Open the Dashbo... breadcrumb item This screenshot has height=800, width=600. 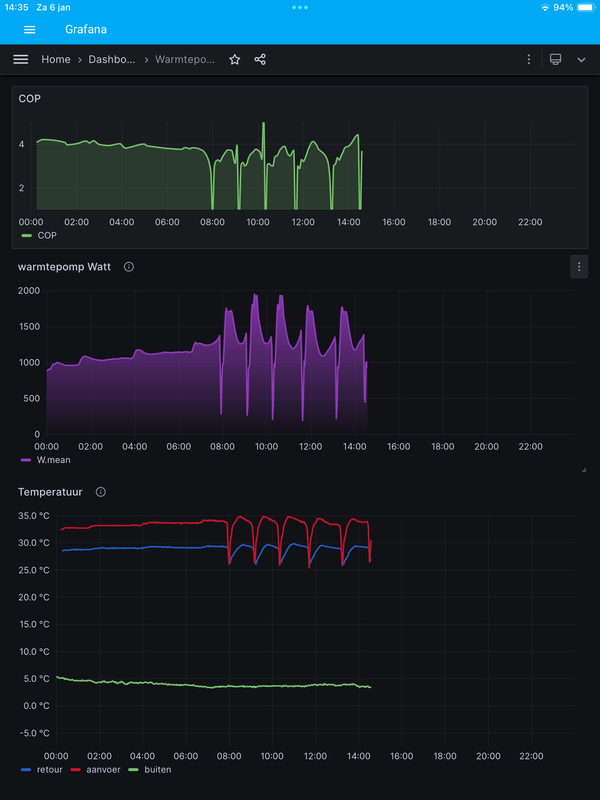coord(111,60)
